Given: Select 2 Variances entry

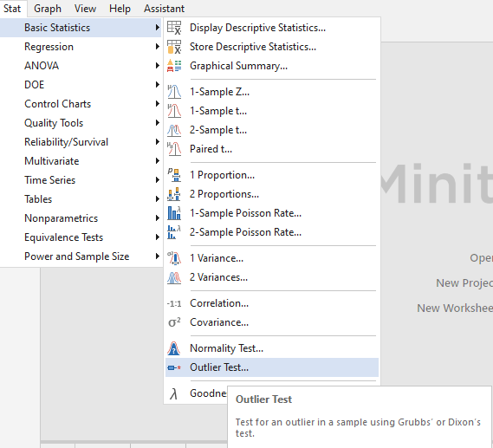Looking at the screenshot, I should click(272, 277).
